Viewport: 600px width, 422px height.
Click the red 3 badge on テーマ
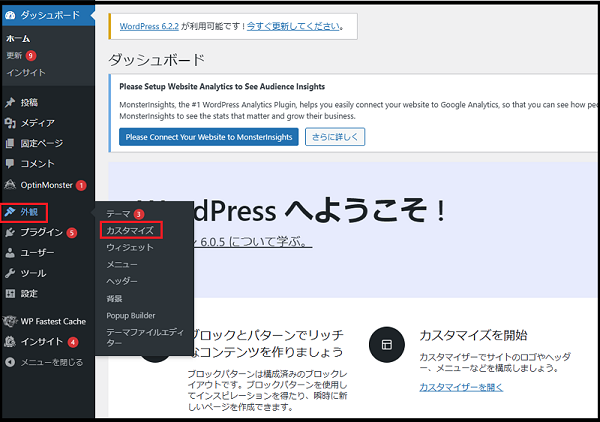click(139, 214)
